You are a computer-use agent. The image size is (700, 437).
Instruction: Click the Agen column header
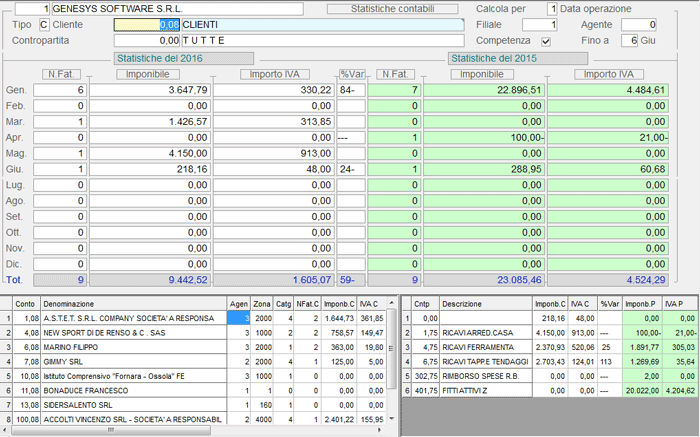[239, 304]
